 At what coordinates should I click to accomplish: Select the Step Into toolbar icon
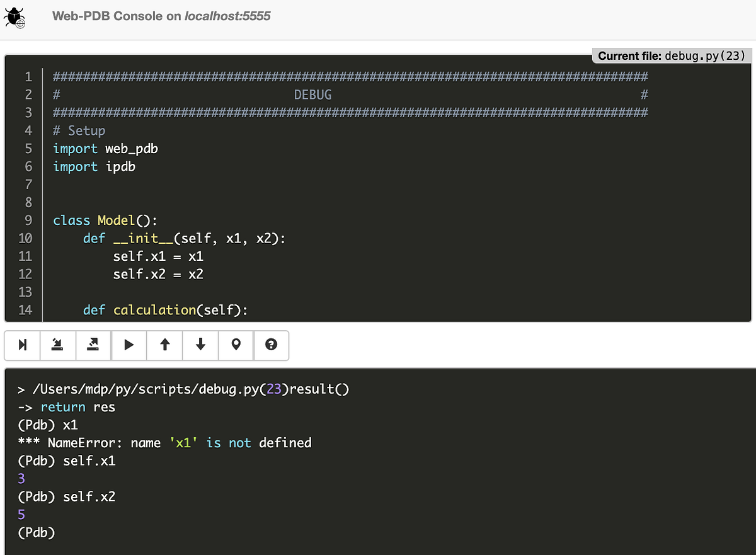click(57, 345)
